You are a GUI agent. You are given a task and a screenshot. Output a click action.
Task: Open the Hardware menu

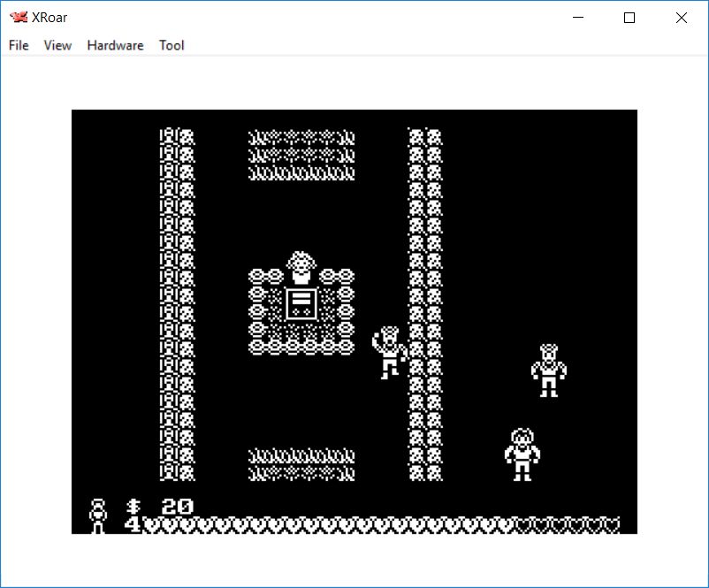(x=115, y=45)
